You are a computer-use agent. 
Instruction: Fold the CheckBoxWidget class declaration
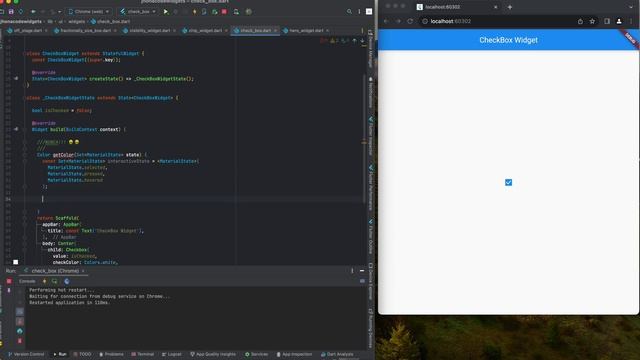point(25,53)
